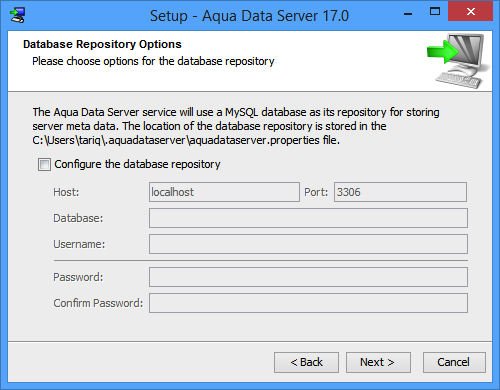Click the installer icon in title bar
The image size is (500, 390).
pos(17,15)
